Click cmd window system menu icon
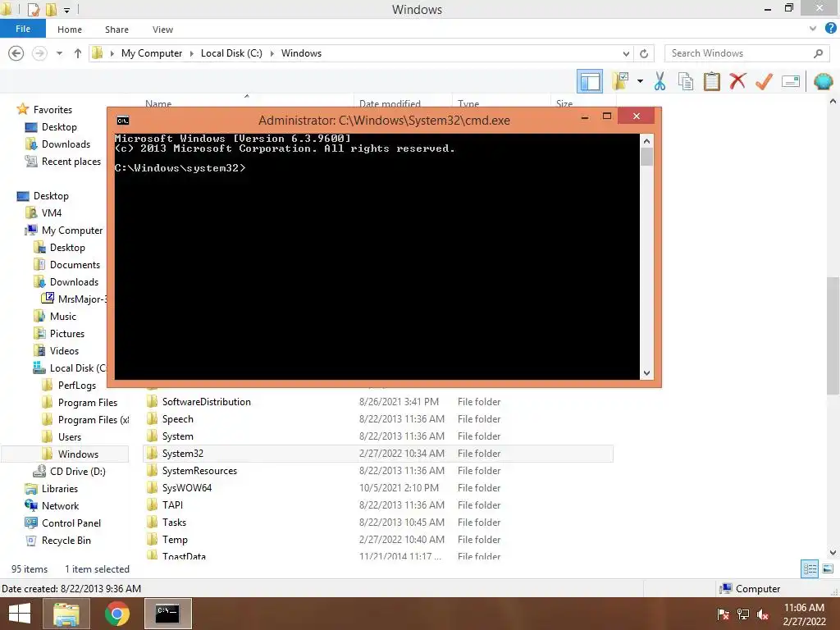This screenshot has width=840, height=630. (123, 120)
